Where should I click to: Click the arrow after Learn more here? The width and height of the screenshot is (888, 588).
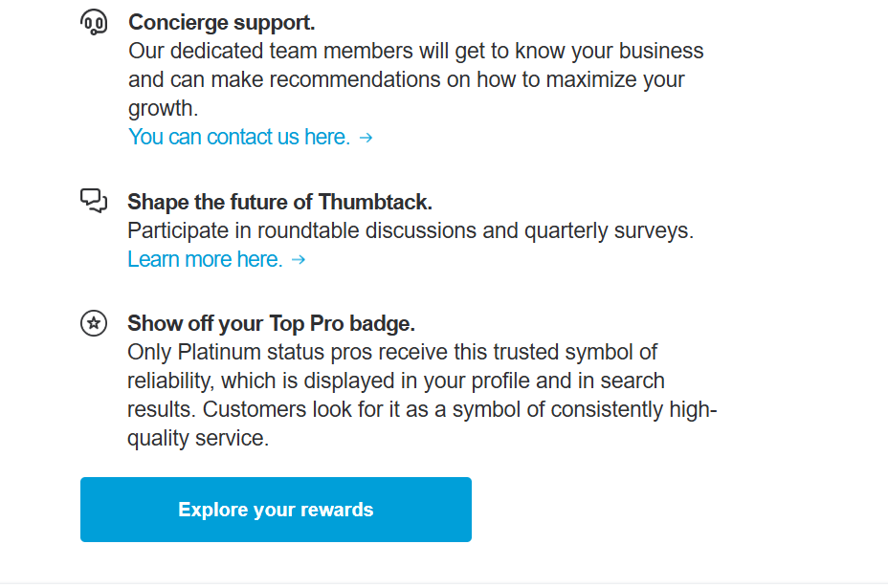299,260
